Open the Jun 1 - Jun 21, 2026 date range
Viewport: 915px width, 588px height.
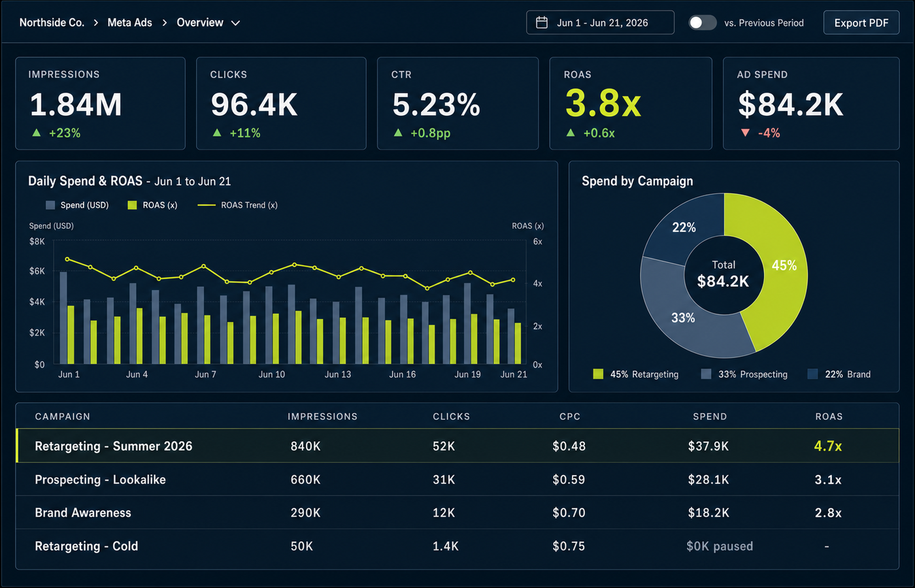click(x=600, y=23)
